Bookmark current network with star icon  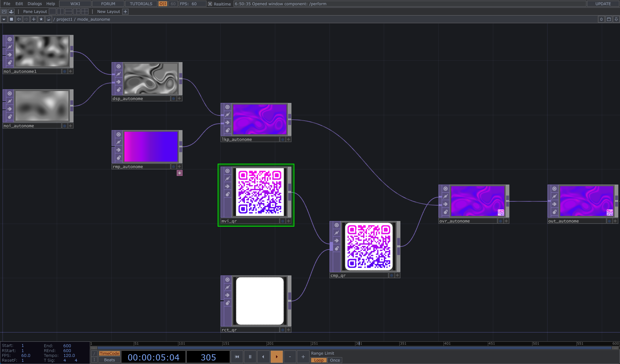coord(41,19)
